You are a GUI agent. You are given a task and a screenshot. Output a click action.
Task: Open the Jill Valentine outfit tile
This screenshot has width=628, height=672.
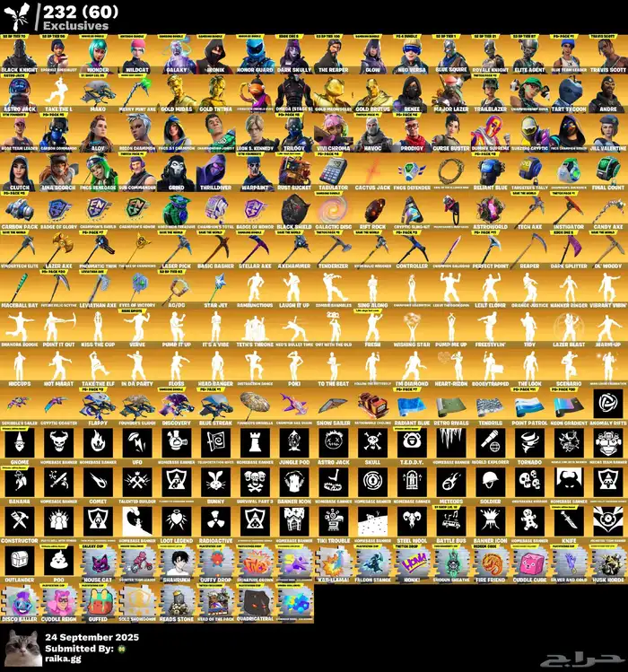click(607, 131)
